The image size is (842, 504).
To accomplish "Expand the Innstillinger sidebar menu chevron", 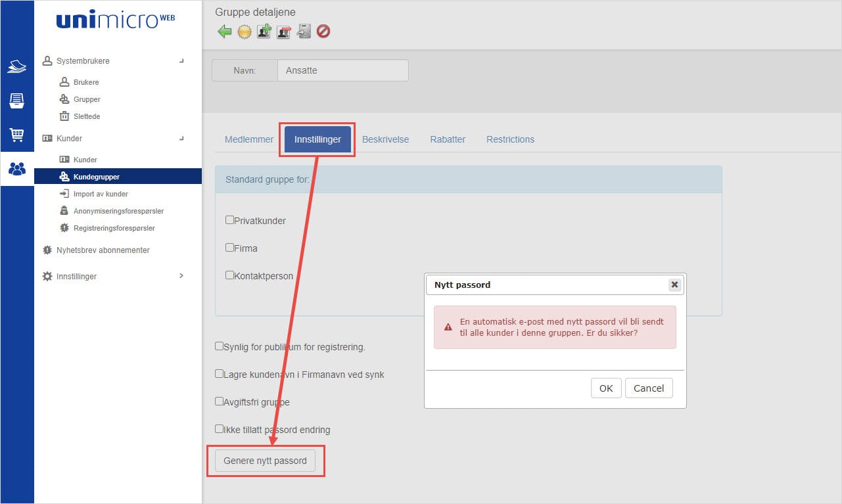I will coord(181,276).
